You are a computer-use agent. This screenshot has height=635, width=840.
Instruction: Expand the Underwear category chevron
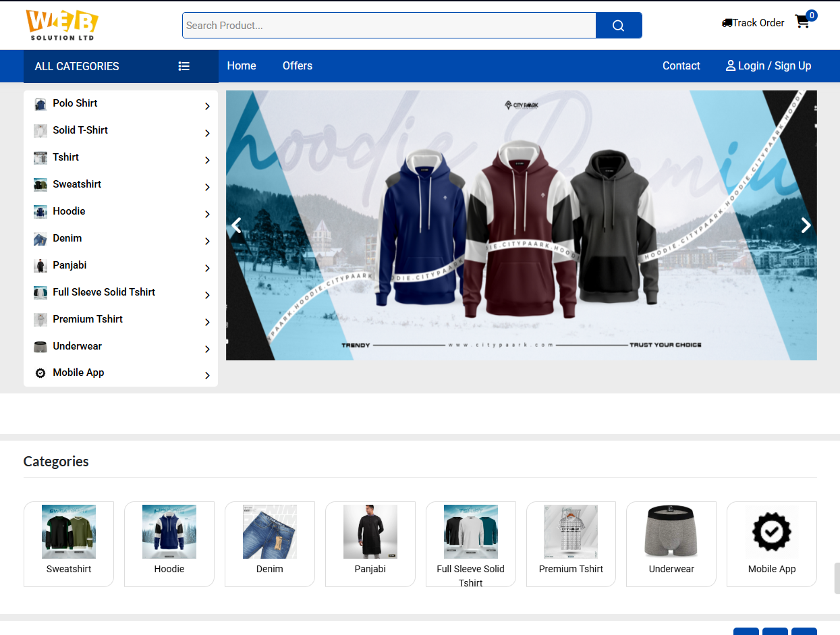[207, 349]
